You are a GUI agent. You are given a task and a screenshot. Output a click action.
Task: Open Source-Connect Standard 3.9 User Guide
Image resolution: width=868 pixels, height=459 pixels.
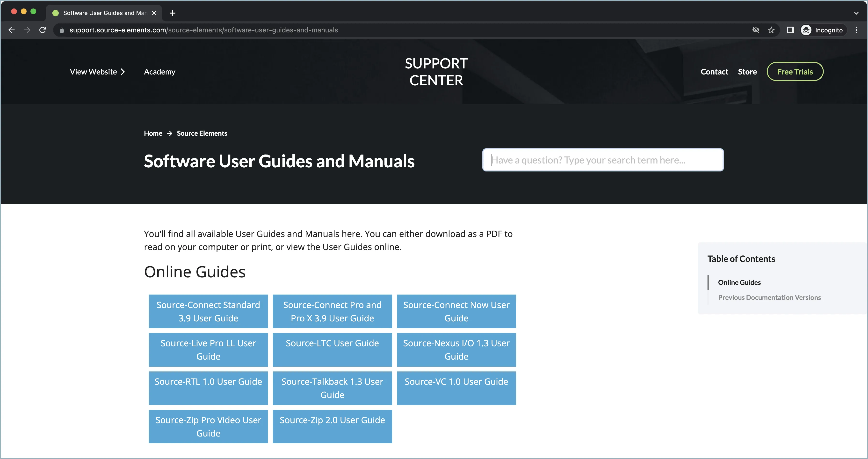208,311
